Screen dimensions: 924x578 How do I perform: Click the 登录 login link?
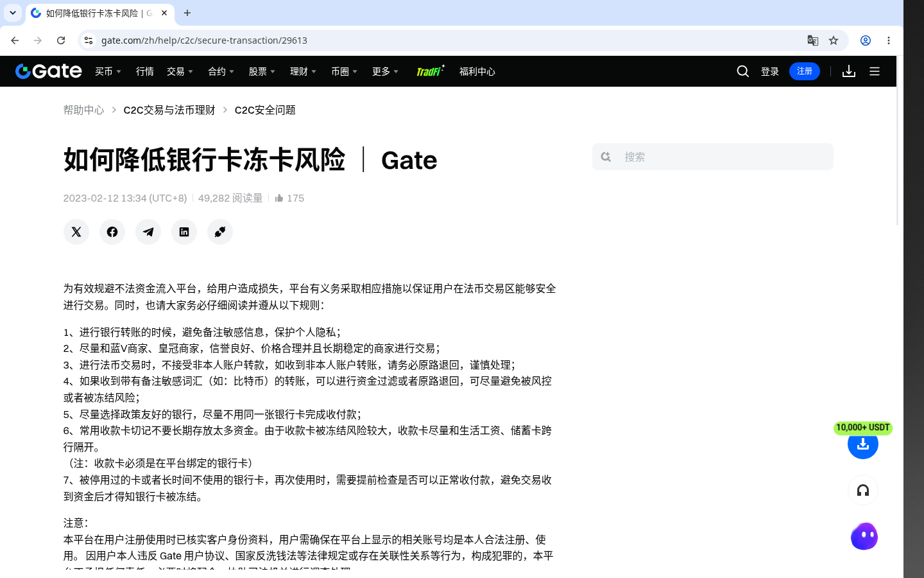pyautogui.click(x=770, y=71)
